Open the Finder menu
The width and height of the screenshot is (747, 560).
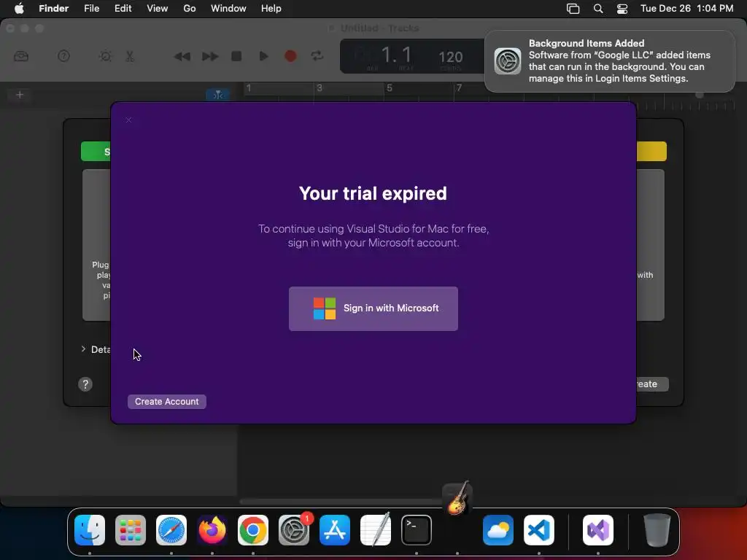tap(54, 9)
